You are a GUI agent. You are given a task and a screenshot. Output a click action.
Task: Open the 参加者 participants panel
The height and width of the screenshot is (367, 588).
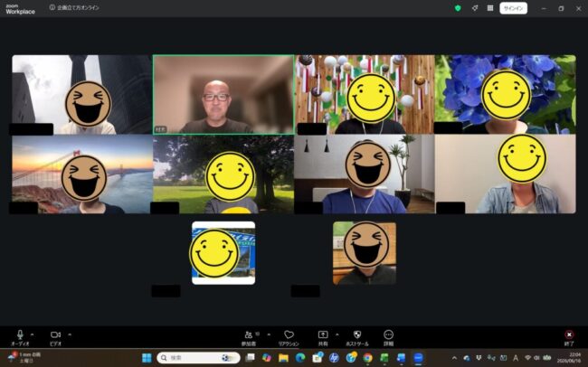coord(249,338)
